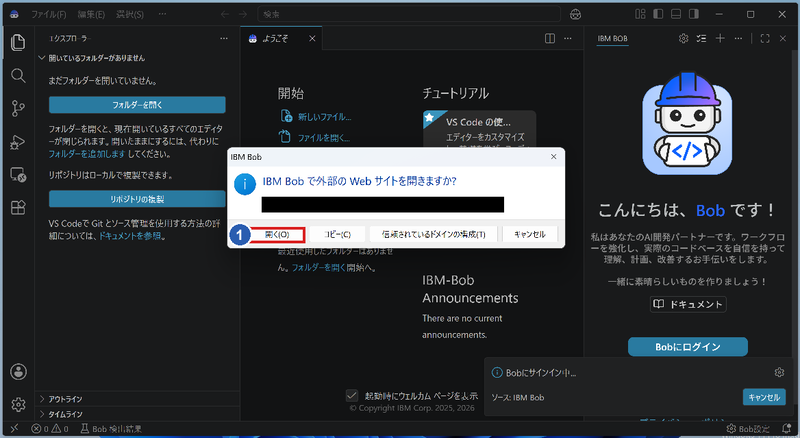Open the Source Control view
The width and height of the screenshot is (800, 438).
[18, 108]
